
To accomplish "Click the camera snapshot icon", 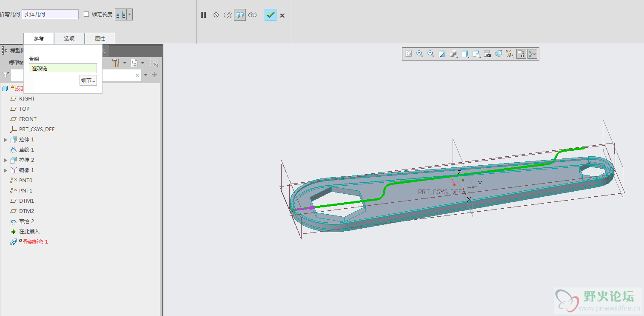I will point(488,54).
